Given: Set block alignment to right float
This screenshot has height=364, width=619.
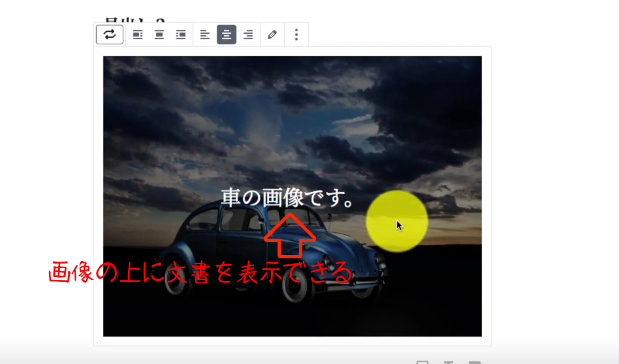Looking at the screenshot, I should (x=181, y=35).
